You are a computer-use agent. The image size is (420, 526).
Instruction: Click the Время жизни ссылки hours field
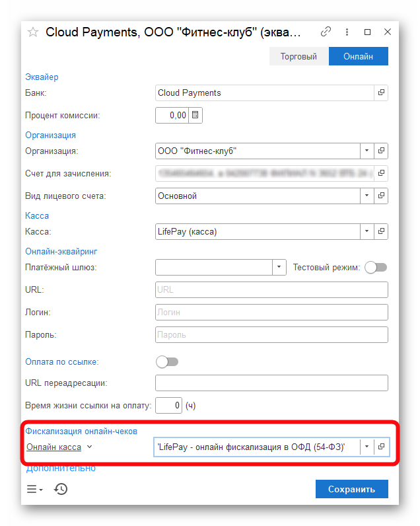coord(168,405)
